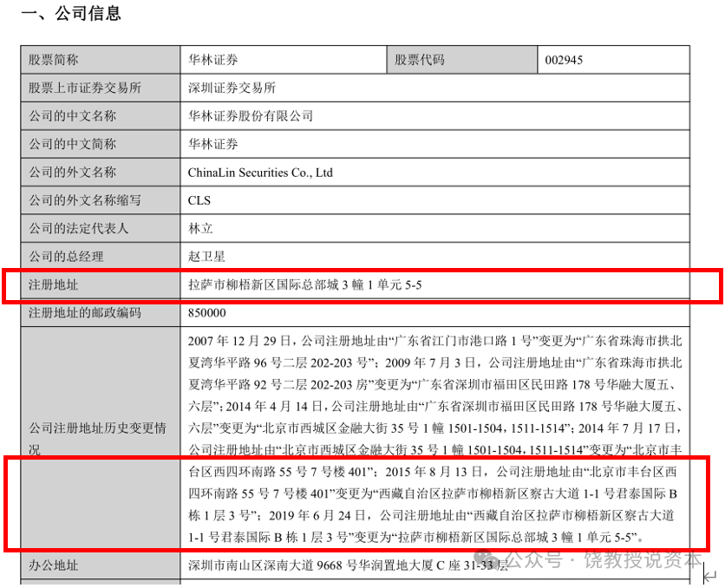Screen dimensions: 725x588
Task: Click the CLS abbreviation cell
Action: [434, 200]
